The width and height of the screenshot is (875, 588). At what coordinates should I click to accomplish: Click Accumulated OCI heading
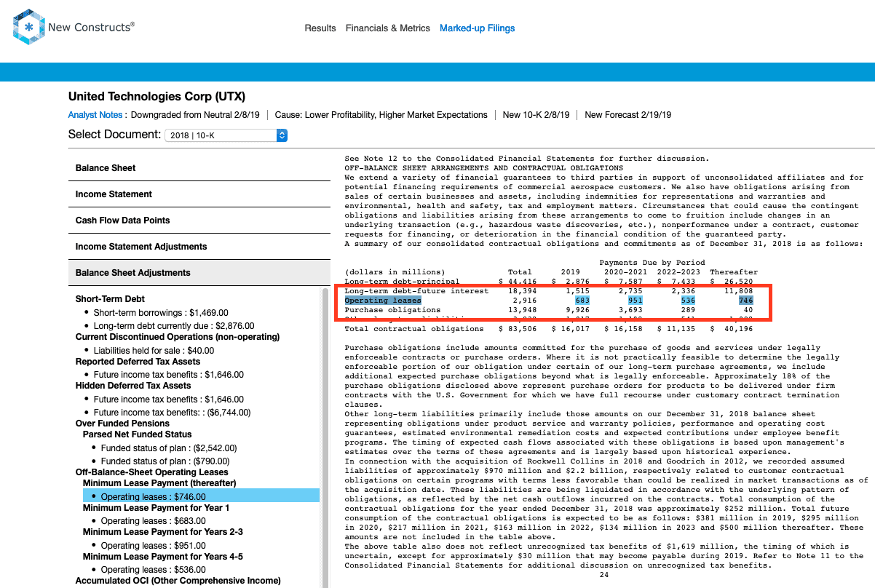(178, 581)
